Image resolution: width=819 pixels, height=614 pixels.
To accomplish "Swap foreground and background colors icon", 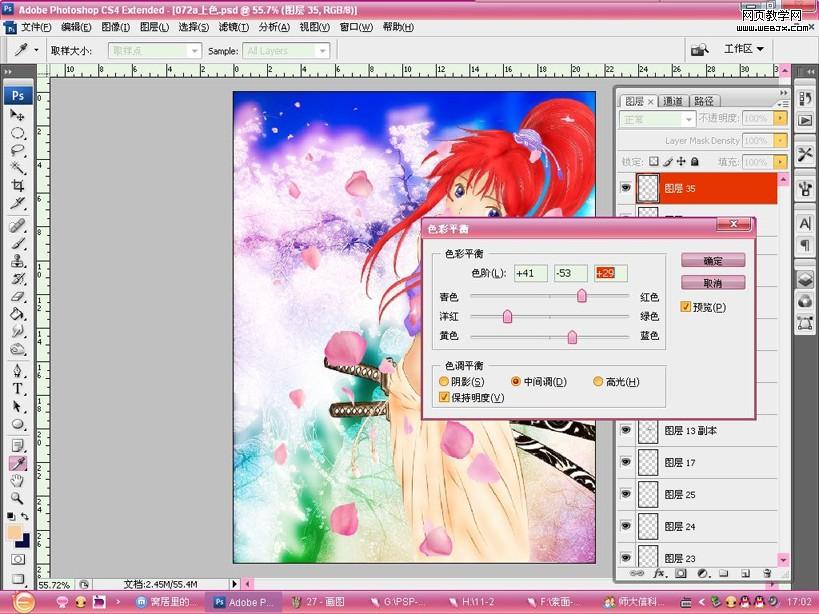I will 24,516.
